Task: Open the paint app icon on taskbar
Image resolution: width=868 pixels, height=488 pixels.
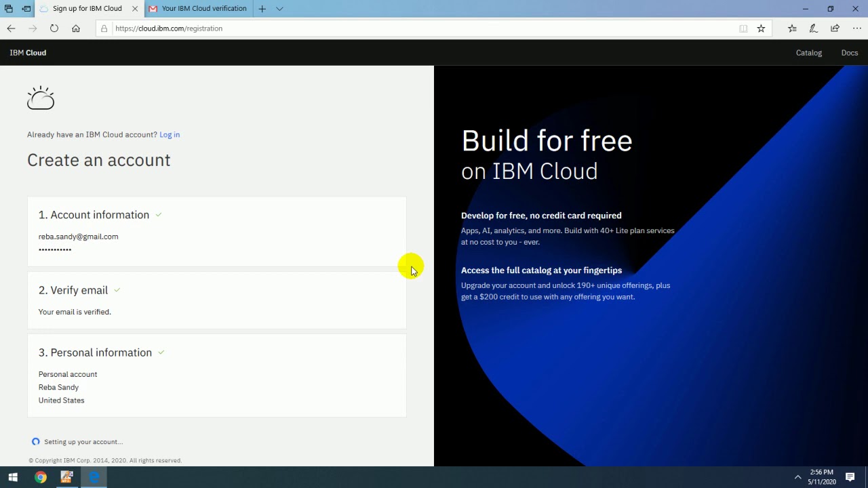Action: (66, 477)
